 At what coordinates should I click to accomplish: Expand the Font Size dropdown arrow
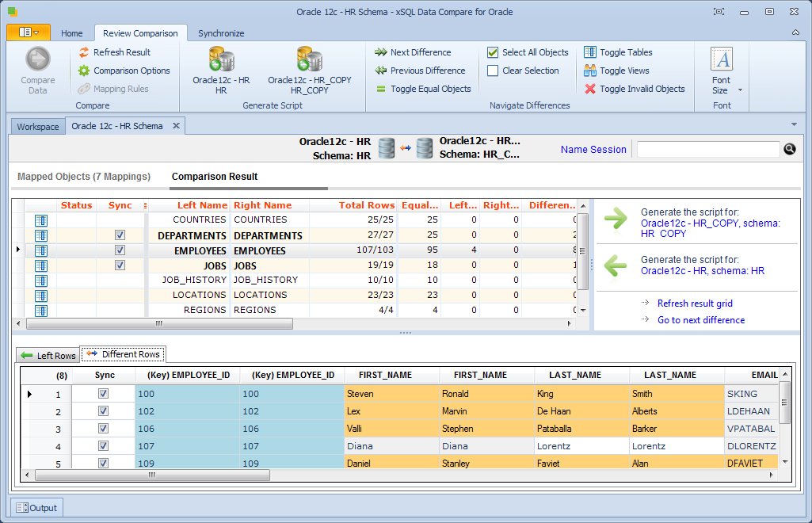[x=740, y=90]
